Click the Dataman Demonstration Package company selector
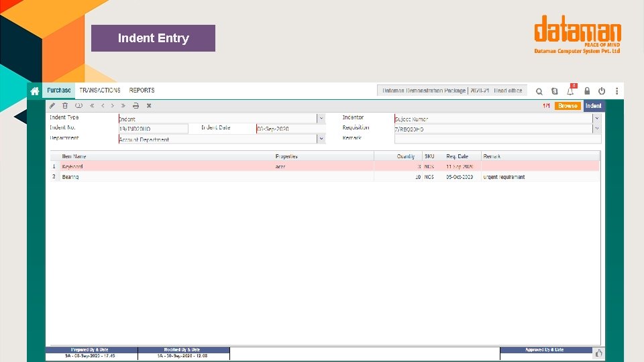This screenshot has width=644, height=362. click(451, 90)
